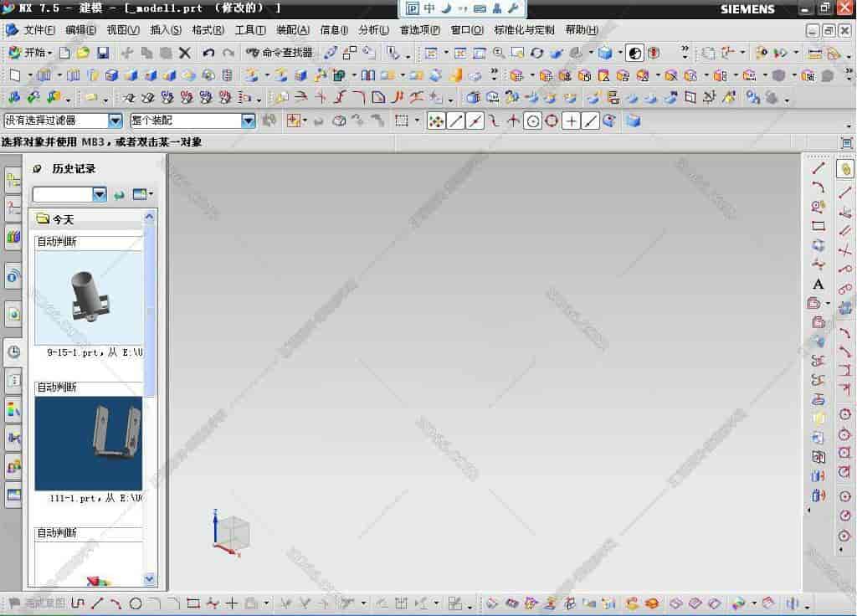Click the Save icon in the standard toolbar
The width and height of the screenshot is (857, 616).
point(103,53)
